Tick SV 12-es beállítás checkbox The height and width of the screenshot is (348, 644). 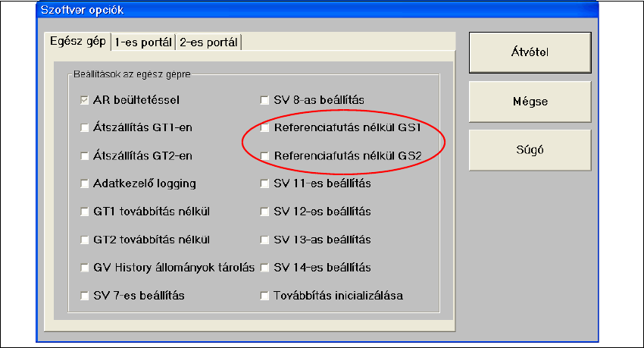click(x=264, y=212)
